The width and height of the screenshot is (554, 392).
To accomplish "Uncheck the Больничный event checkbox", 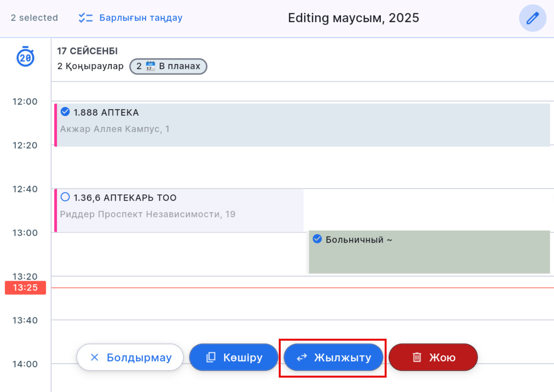I will pos(317,239).
